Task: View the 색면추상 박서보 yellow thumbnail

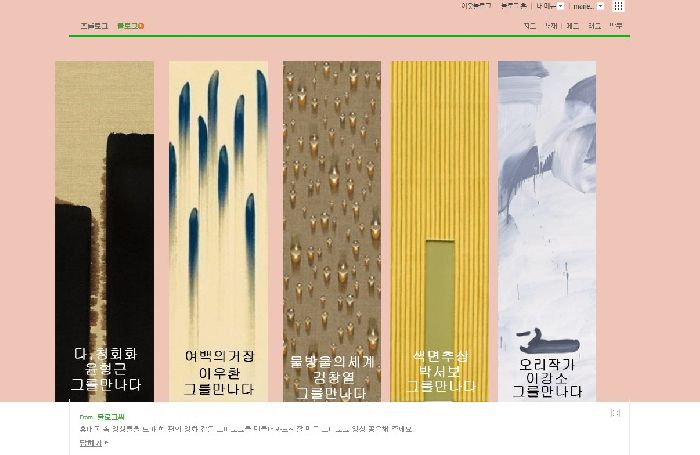Action: 440,230
